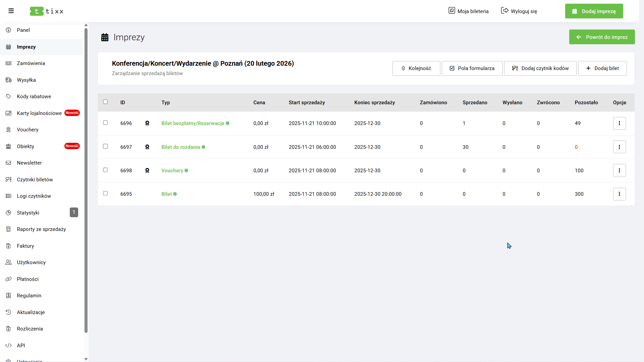Click the tixx logo
644x362 pixels.
point(47,11)
